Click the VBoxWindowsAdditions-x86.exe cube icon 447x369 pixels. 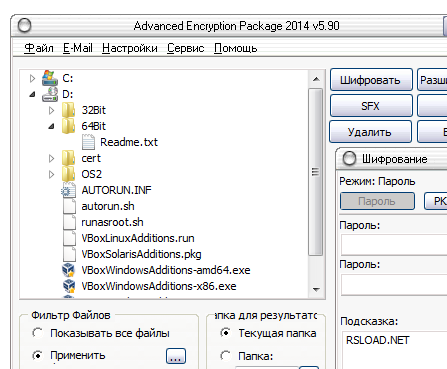69,286
